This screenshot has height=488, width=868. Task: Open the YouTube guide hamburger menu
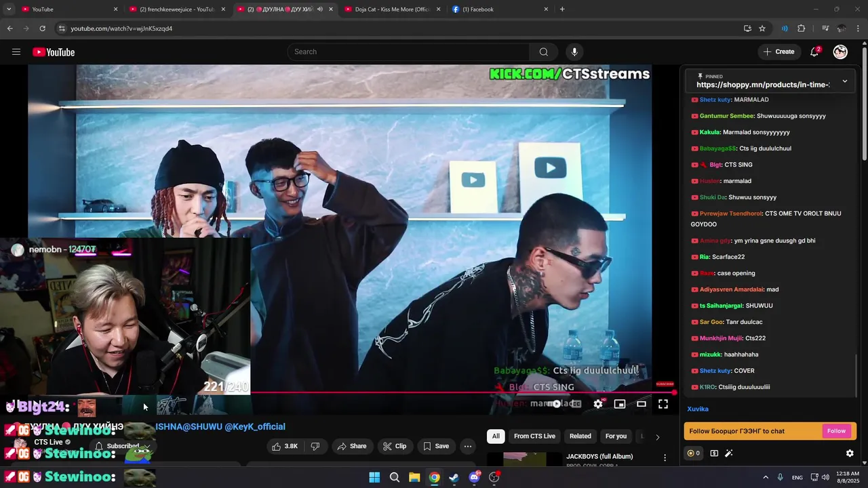click(16, 52)
